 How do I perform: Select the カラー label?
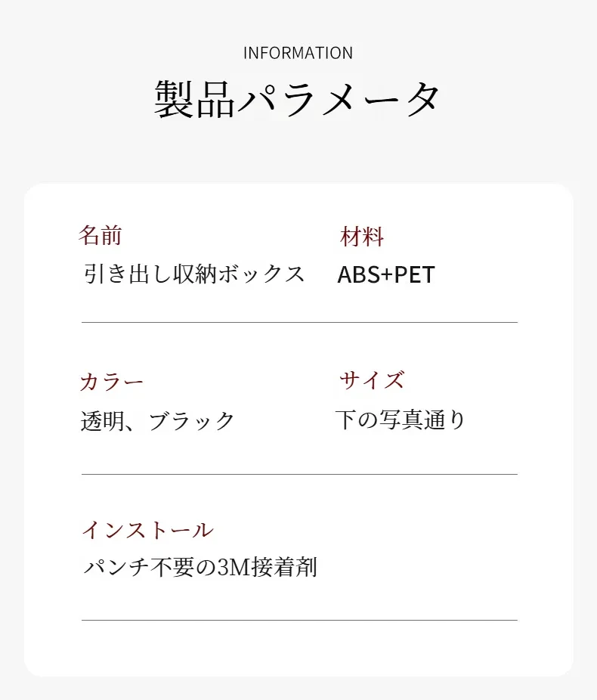(x=112, y=383)
